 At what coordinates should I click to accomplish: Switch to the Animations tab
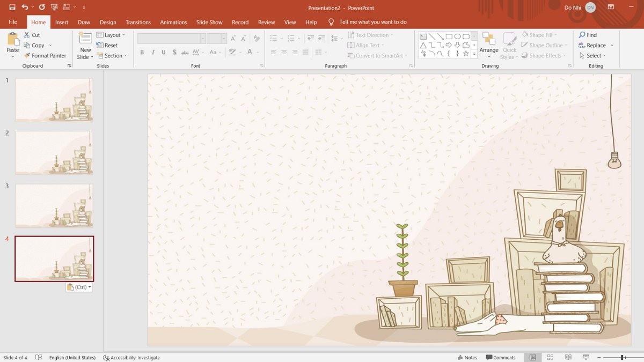point(173,22)
